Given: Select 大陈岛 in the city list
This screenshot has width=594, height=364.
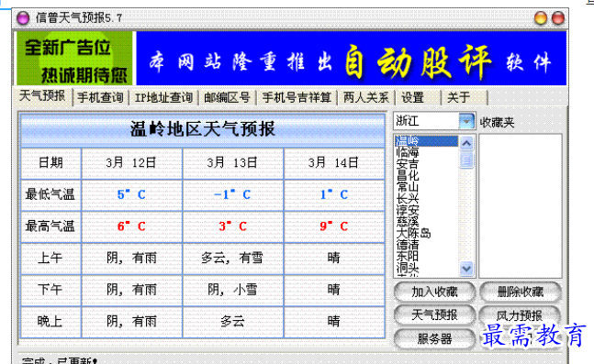Looking at the screenshot, I should [x=426, y=233].
